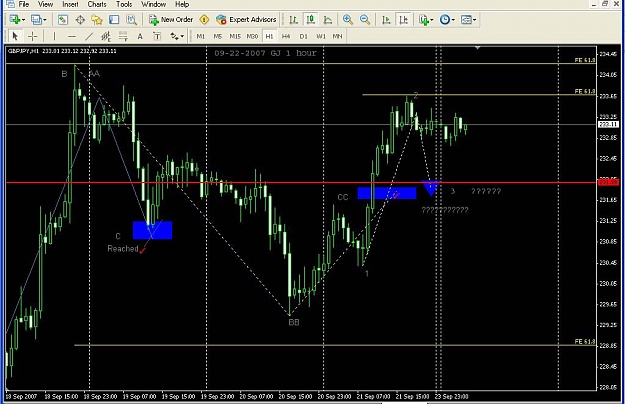Viewport: 625px width, 404px height.
Task: Switch chart to bar chart mode
Action: (293, 20)
